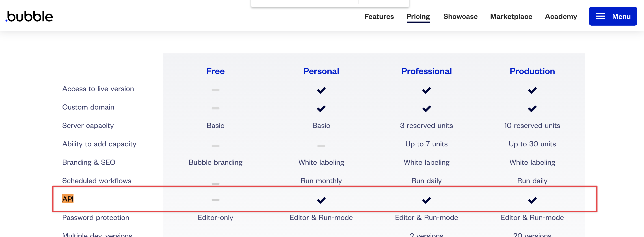Click Personal's 'White labeling' cell

321,162
